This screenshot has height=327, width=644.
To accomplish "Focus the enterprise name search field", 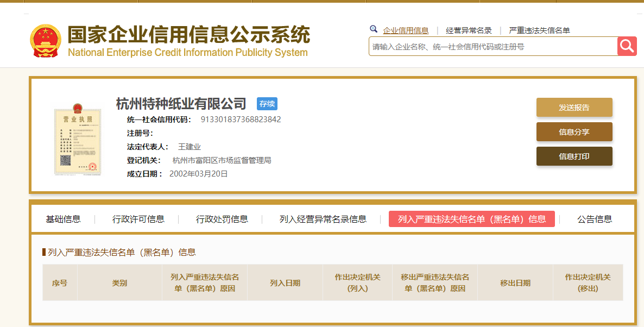I will click(x=493, y=46).
